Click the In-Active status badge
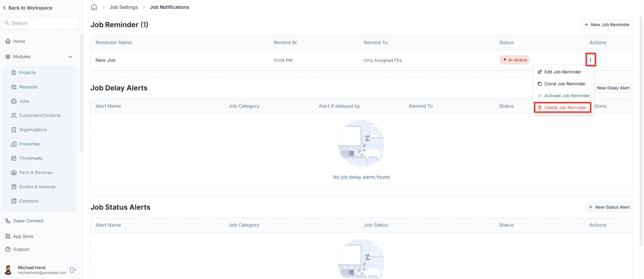 (515, 60)
